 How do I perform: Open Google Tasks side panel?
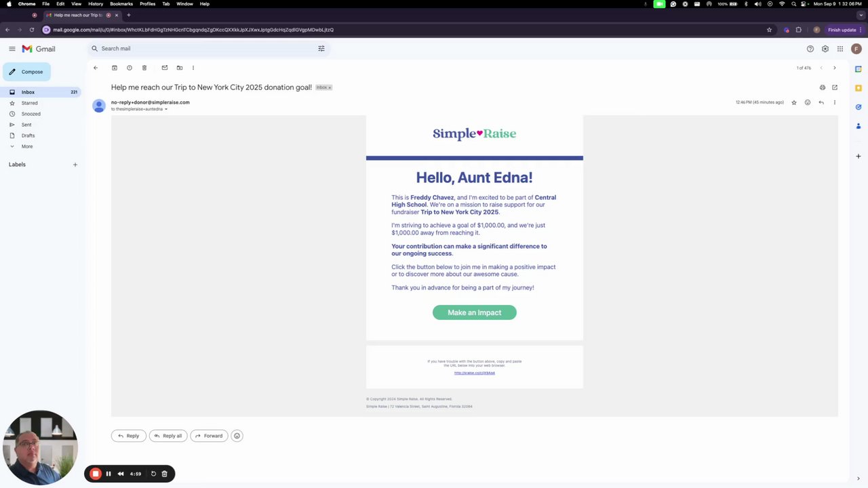coord(858,107)
